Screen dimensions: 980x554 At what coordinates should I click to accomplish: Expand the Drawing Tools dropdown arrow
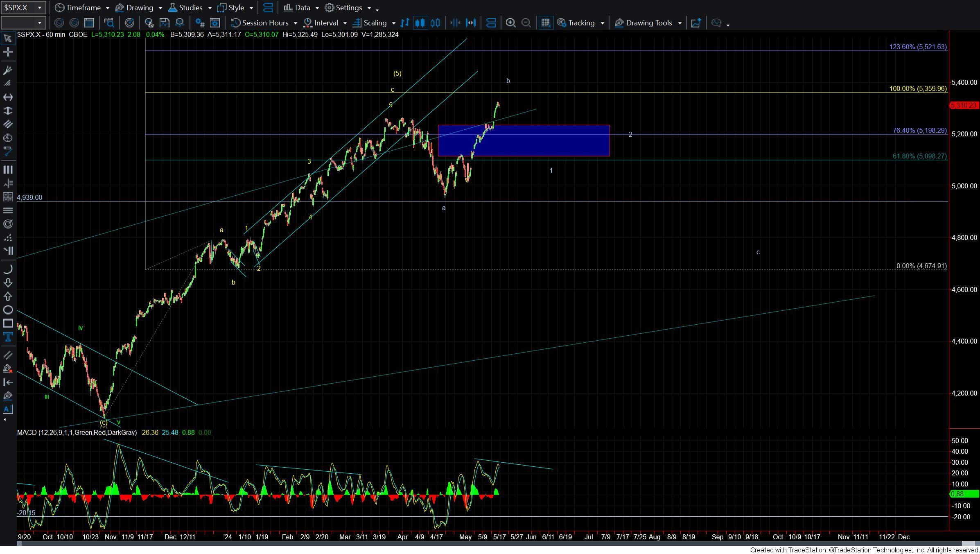[680, 23]
